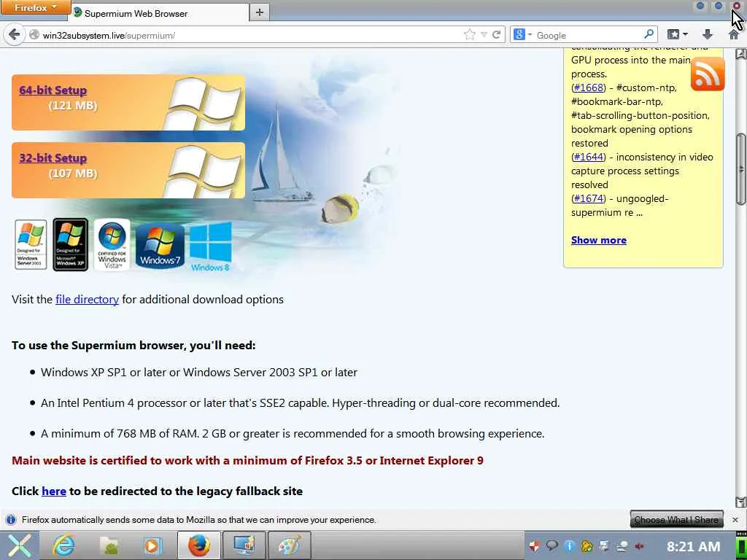The height and width of the screenshot is (560, 747).
Task: Click the site identity globe icon
Action: click(34, 35)
